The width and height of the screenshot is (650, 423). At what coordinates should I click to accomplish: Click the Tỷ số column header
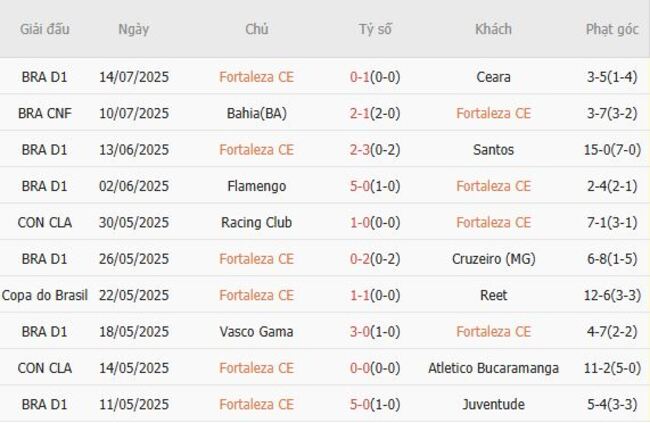point(375,29)
